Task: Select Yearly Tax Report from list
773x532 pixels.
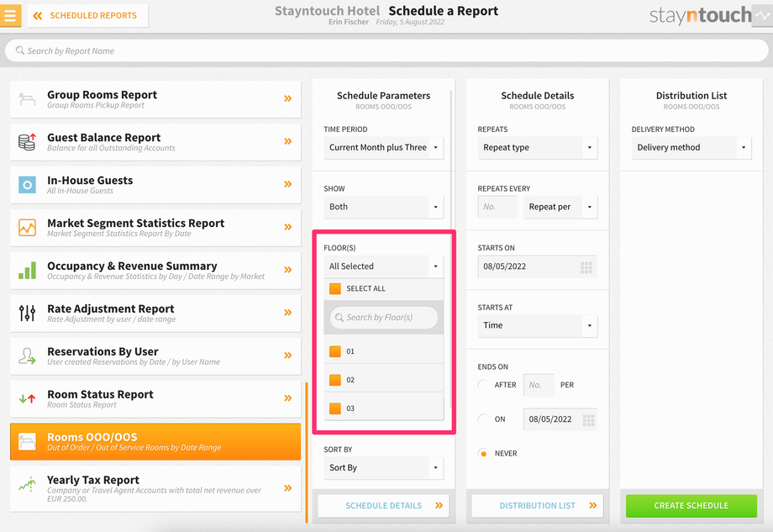Action: click(155, 488)
